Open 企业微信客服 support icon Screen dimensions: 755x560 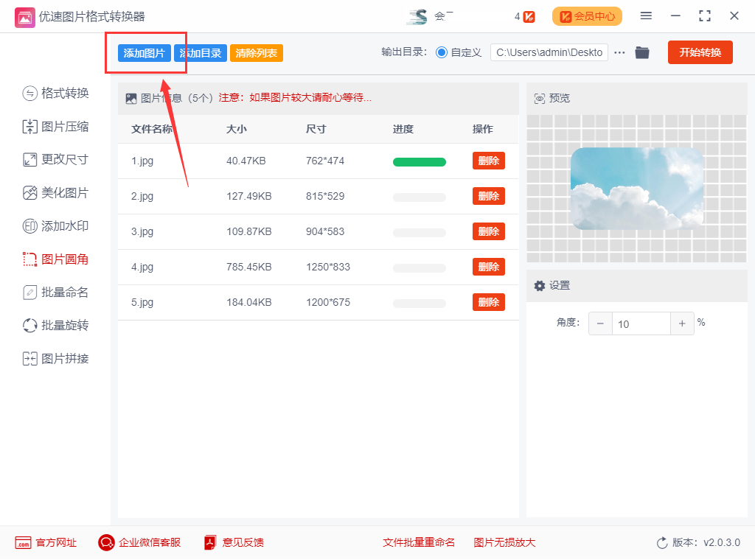(x=107, y=543)
